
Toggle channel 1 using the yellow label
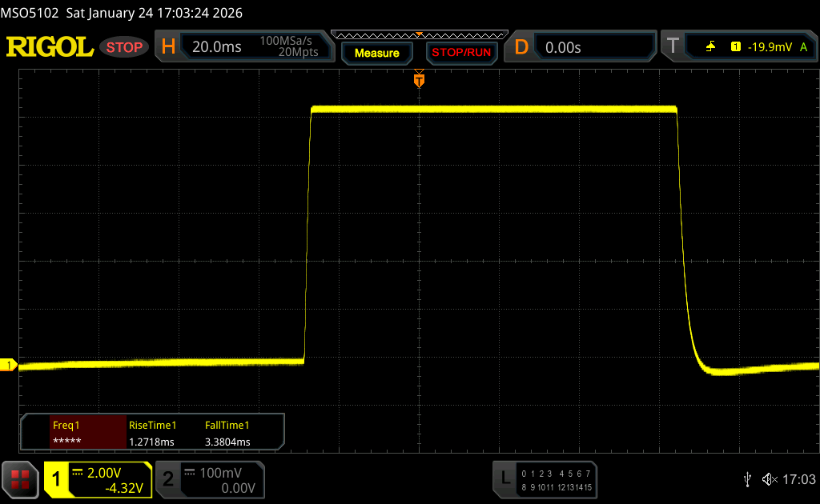point(58,479)
